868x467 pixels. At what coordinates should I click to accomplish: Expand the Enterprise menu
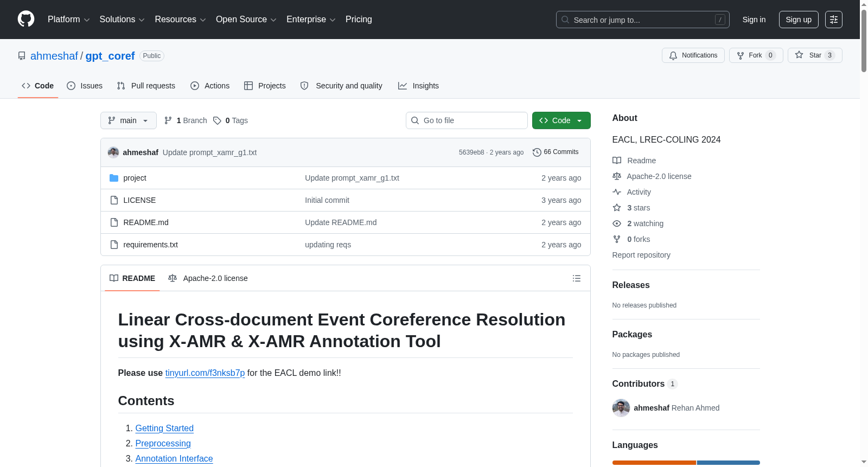click(x=311, y=20)
